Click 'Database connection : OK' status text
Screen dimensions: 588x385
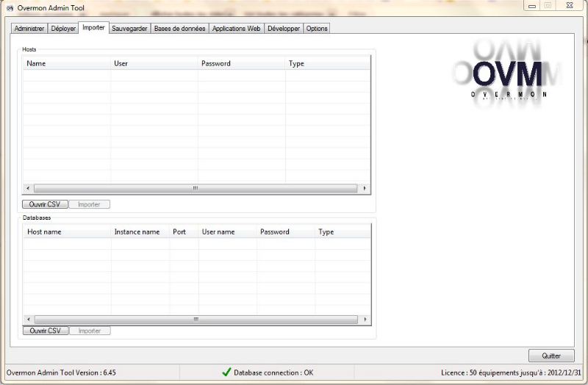pyautogui.click(x=273, y=373)
